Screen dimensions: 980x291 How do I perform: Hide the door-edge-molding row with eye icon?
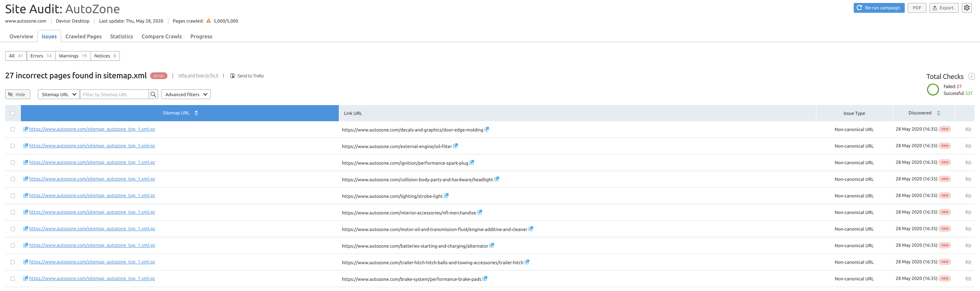point(968,130)
